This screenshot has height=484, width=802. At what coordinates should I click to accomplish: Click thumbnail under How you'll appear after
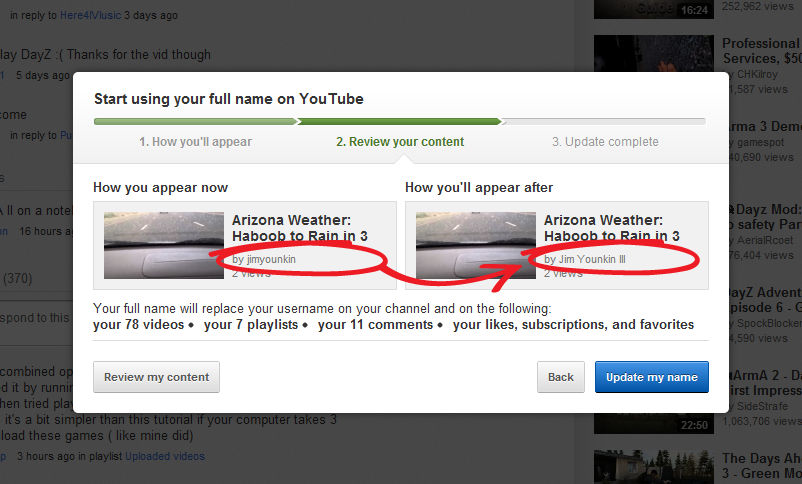(x=476, y=246)
